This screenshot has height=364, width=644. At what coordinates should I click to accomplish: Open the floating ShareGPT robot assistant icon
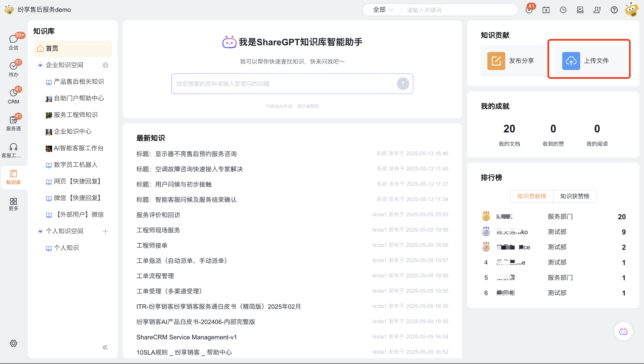[x=623, y=331]
